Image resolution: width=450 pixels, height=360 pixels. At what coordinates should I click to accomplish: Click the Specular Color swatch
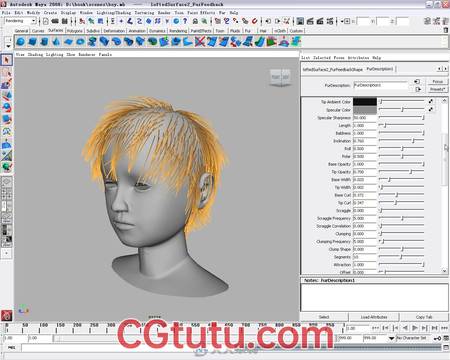pyautogui.click(x=365, y=110)
